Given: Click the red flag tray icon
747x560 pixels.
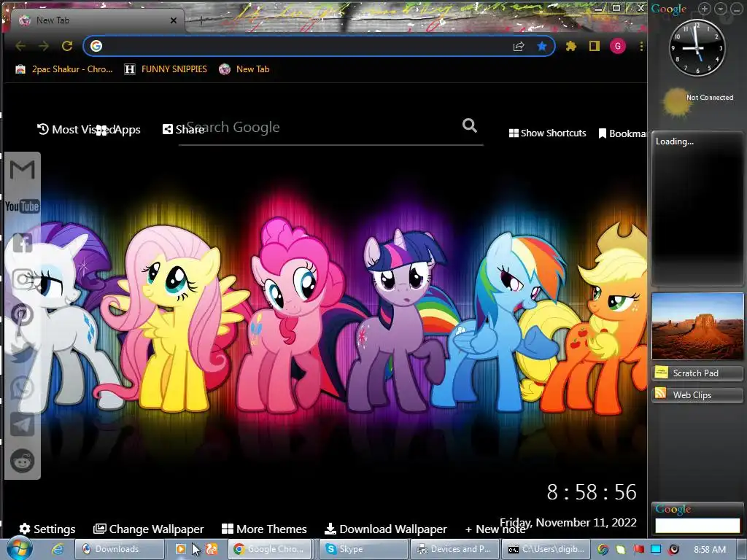Looking at the screenshot, I should pos(638,549).
